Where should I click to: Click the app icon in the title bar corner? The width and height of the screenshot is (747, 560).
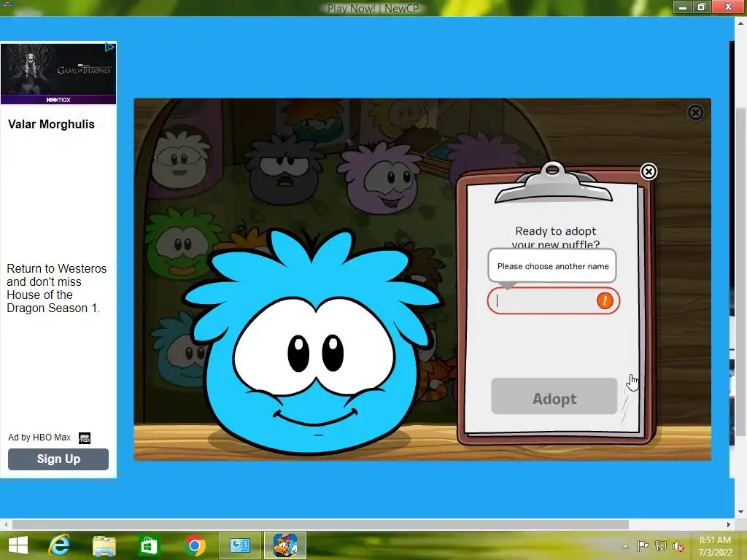7,4
